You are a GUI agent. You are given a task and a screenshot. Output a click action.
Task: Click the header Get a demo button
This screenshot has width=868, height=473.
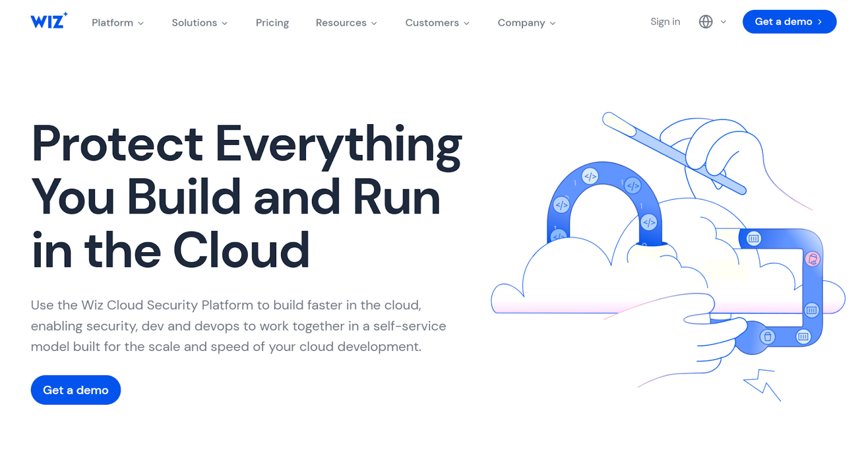point(789,22)
